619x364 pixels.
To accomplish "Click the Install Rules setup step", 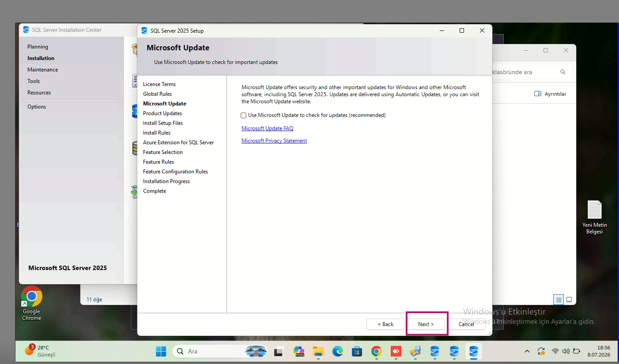I will click(x=157, y=133).
